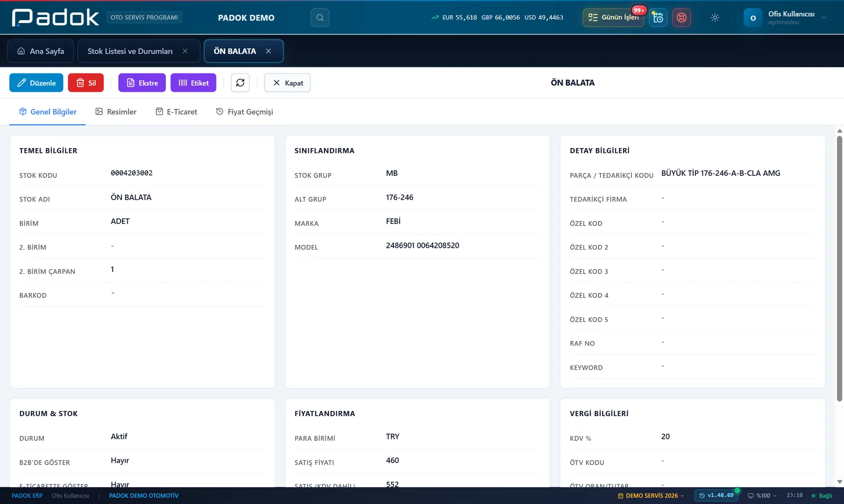Click the USD 49,4463 rate
Image resolution: width=844 pixels, height=504 pixels.
click(x=544, y=18)
